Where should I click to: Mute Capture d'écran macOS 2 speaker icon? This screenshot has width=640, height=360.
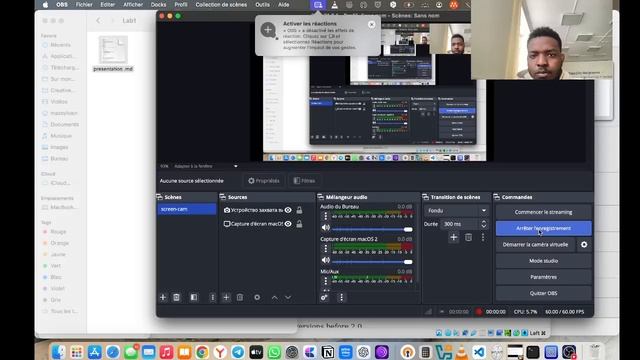(x=325, y=260)
